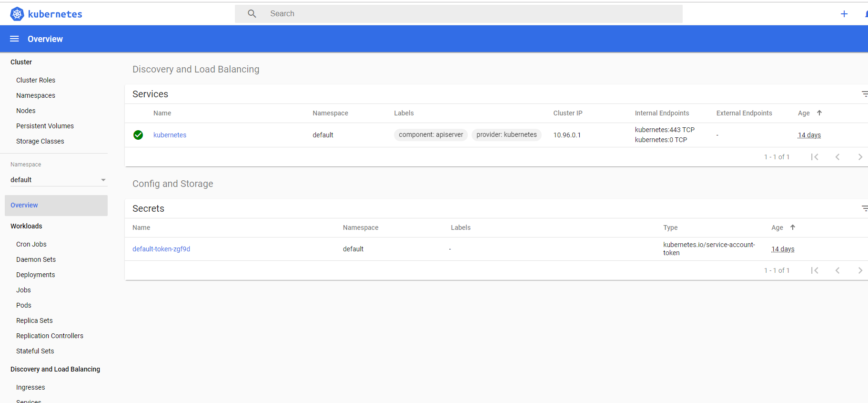Open Cron Jobs in sidebar
This screenshot has height=403, width=868.
pyautogui.click(x=31, y=244)
